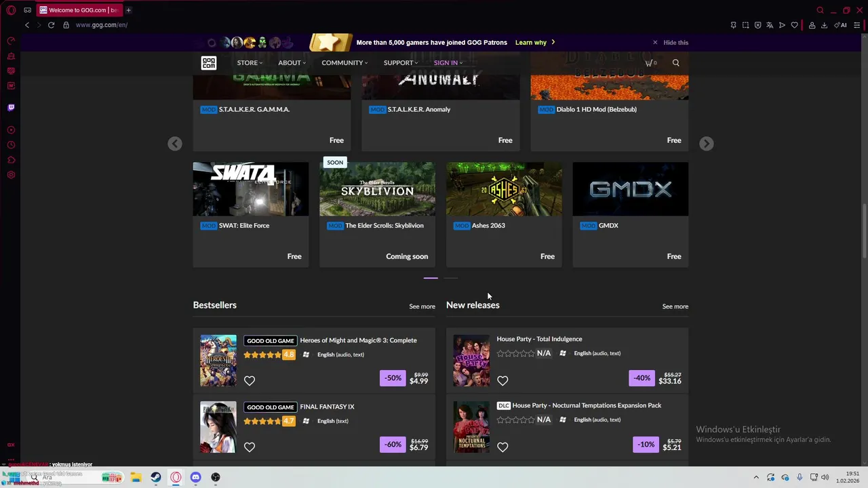The width and height of the screenshot is (868, 488).
Task: Open the Easy Setup sliders icon
Action: [x=857, y=25]
